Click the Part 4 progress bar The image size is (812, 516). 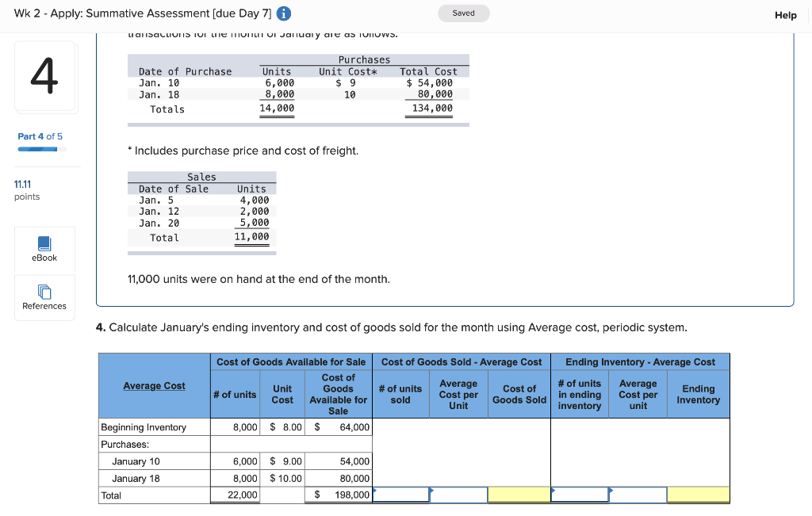click(40, 147)
